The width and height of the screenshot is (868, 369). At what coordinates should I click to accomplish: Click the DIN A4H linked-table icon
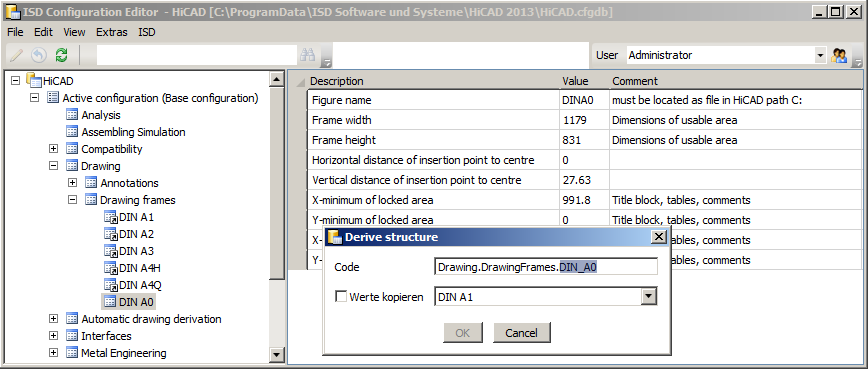pyautogui.click(x=111, y=268)
